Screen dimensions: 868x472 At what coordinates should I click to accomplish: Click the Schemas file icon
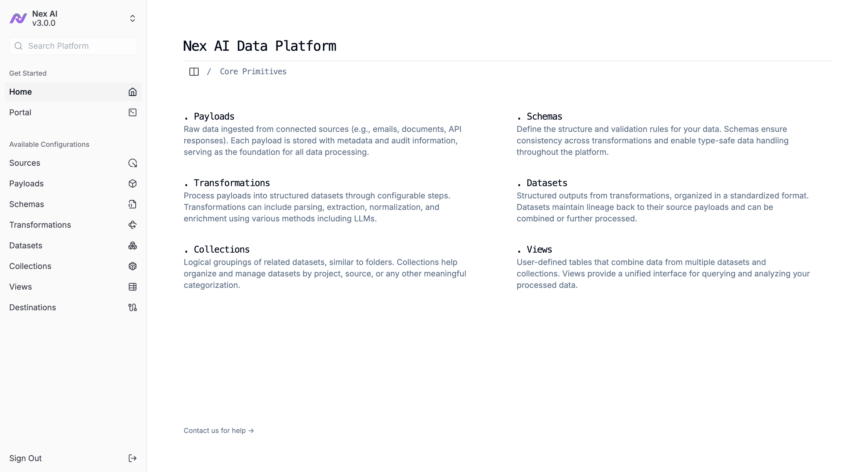click(132, 204)
